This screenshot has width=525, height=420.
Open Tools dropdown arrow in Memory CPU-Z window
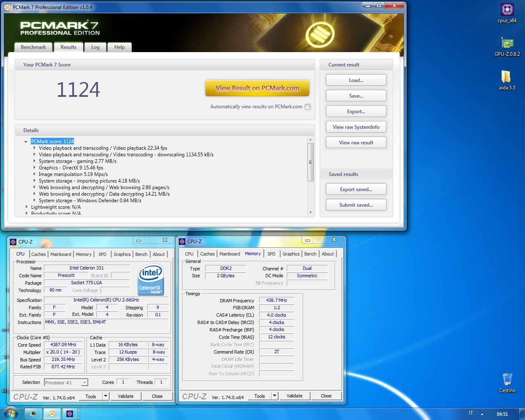[274, 396]
